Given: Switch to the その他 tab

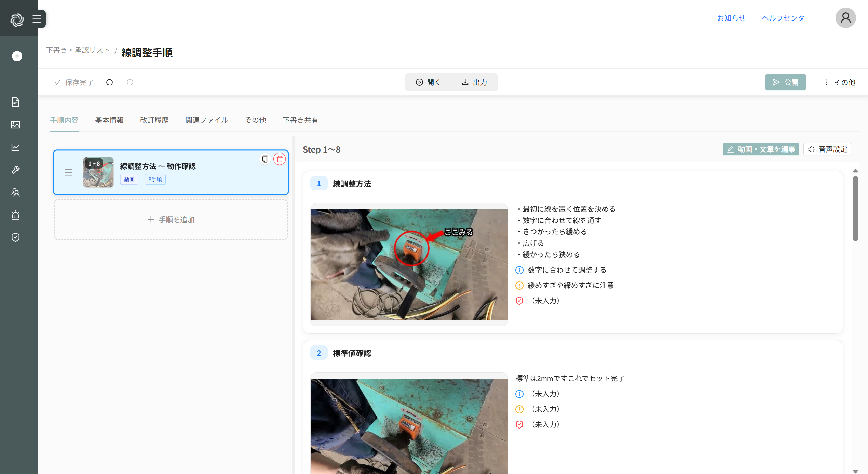Looking at the screenshot, I should click(x=256, y=120).
